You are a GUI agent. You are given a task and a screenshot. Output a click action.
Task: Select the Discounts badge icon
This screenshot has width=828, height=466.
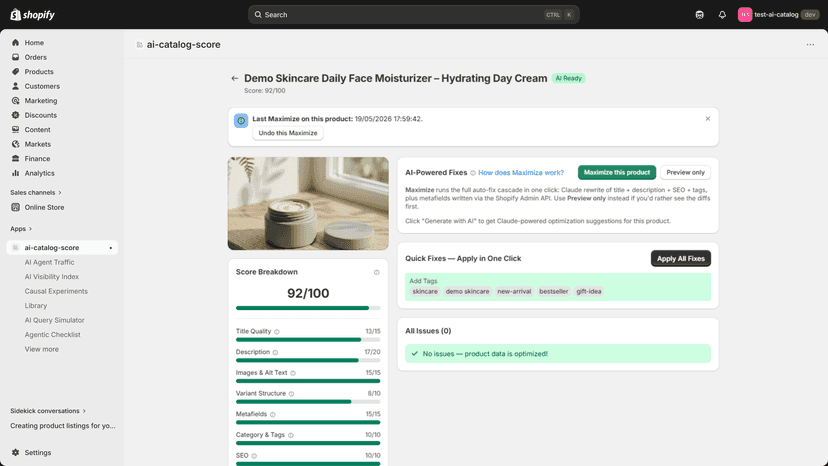[15, 115]
